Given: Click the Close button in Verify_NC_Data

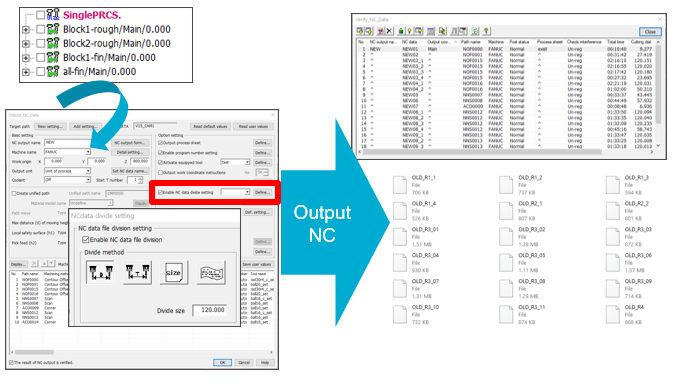Looking at the screenshot, I should pos(650,32).
